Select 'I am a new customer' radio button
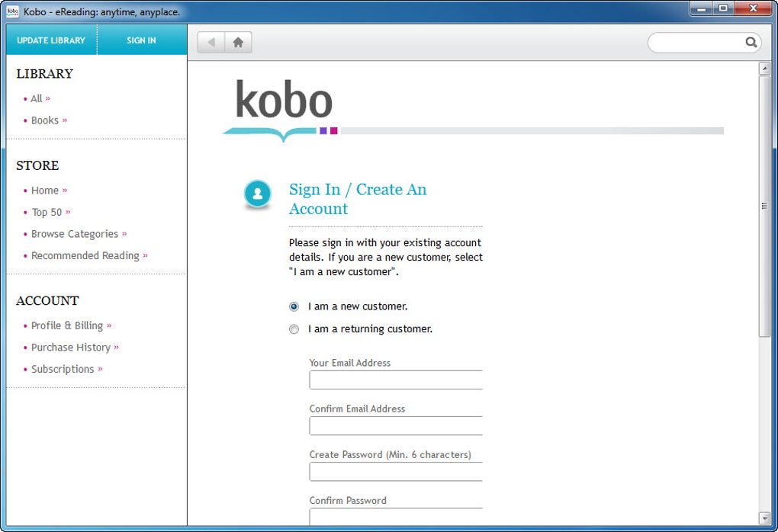778x532 pixels. (294, 307)
